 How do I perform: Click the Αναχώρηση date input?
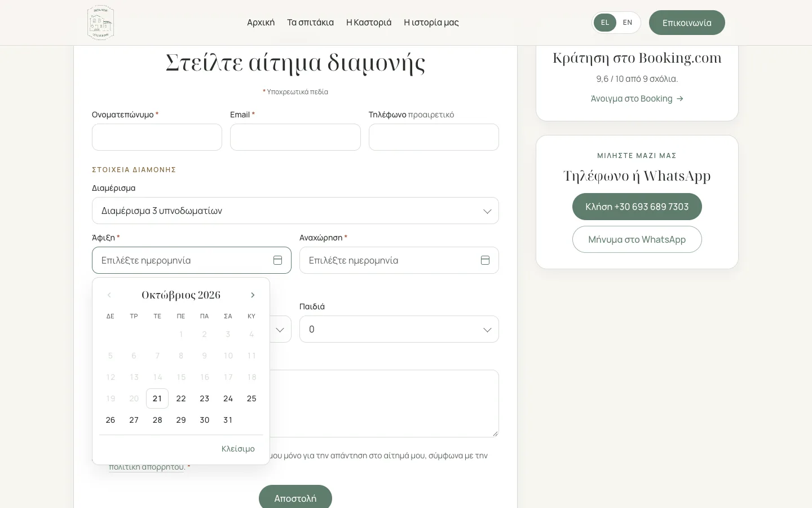click(x=399, y=260)
